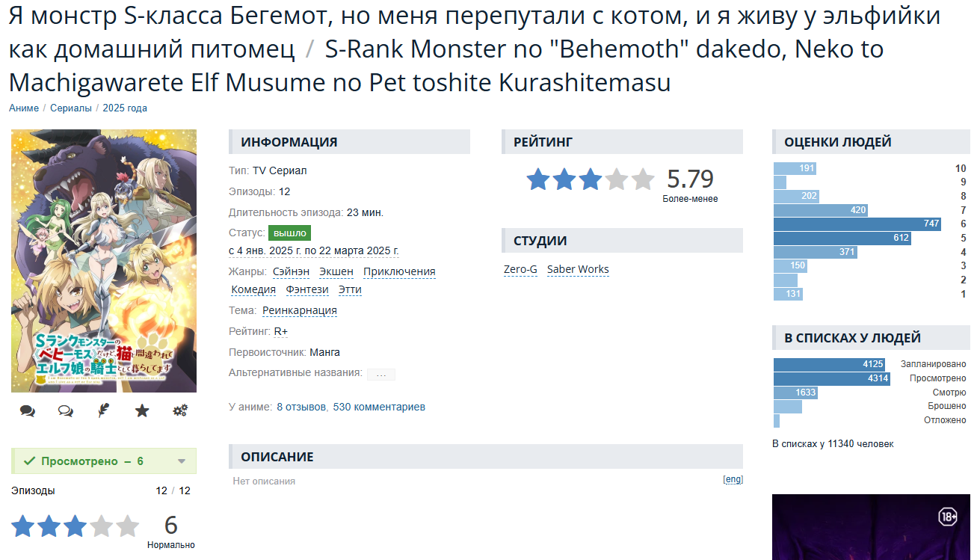Click the favorites star icon under poster
980x560 pixels.
pyautogui.click(x=142, y=410)
